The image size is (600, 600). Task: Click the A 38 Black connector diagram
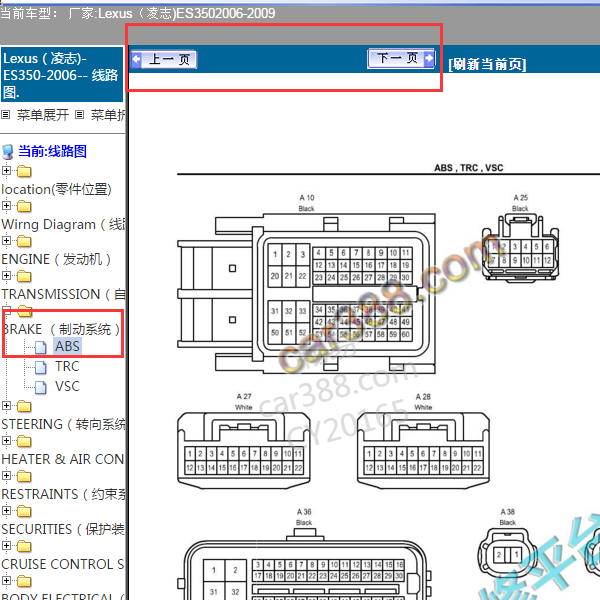(507, 554)
